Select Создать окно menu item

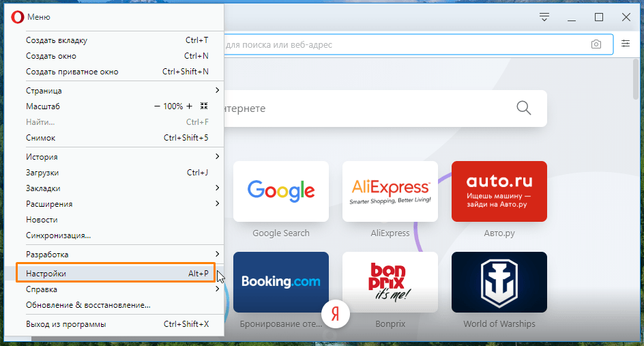114,56
